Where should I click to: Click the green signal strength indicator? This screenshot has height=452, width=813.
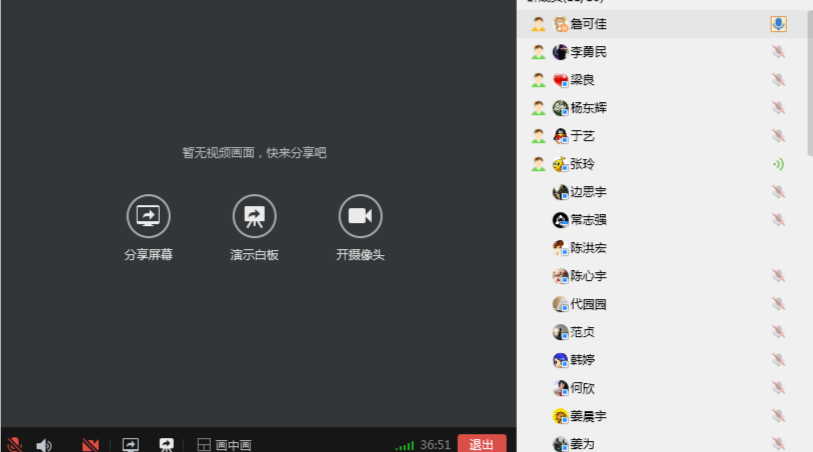[x=404, y=445]
